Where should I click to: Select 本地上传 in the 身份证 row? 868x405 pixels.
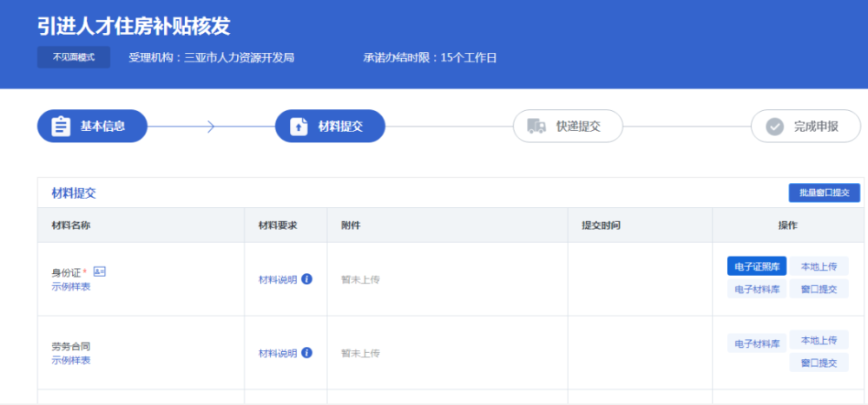[x=819, y=266]
